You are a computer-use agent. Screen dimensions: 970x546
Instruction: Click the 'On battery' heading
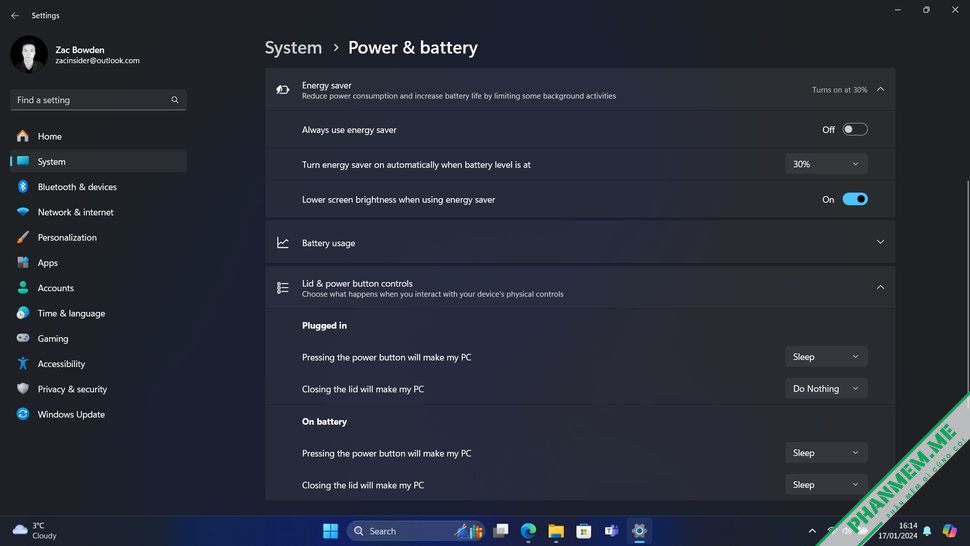coord(324,422)
